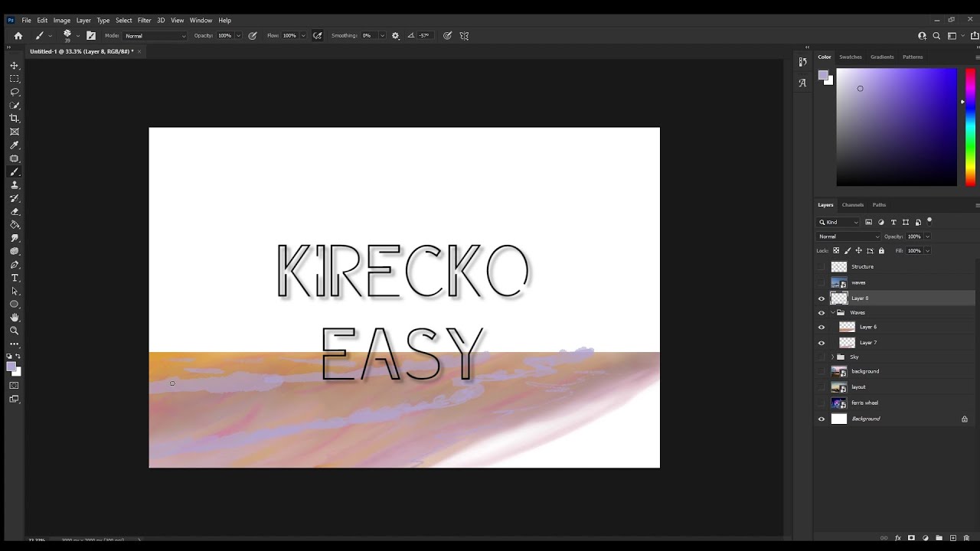Hide the Waves group
This screenshot has width=980, height=551.
[822, 312]
